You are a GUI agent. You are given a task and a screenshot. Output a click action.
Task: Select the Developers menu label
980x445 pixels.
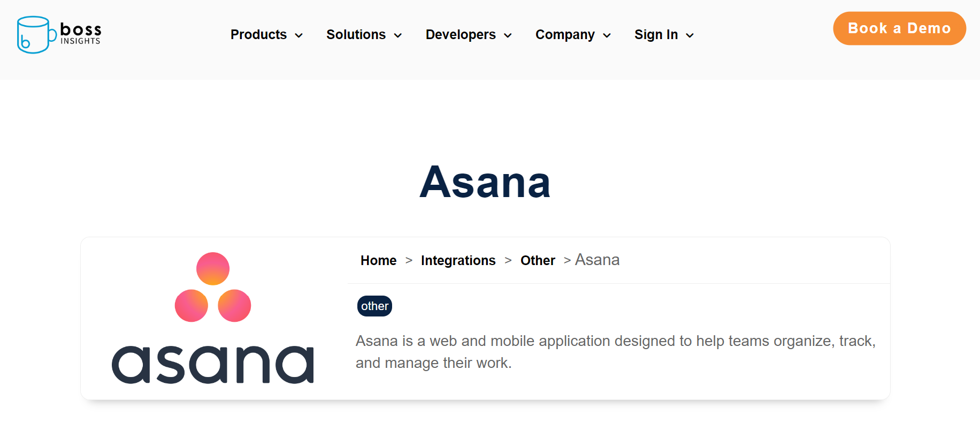[x=461, y=35]
